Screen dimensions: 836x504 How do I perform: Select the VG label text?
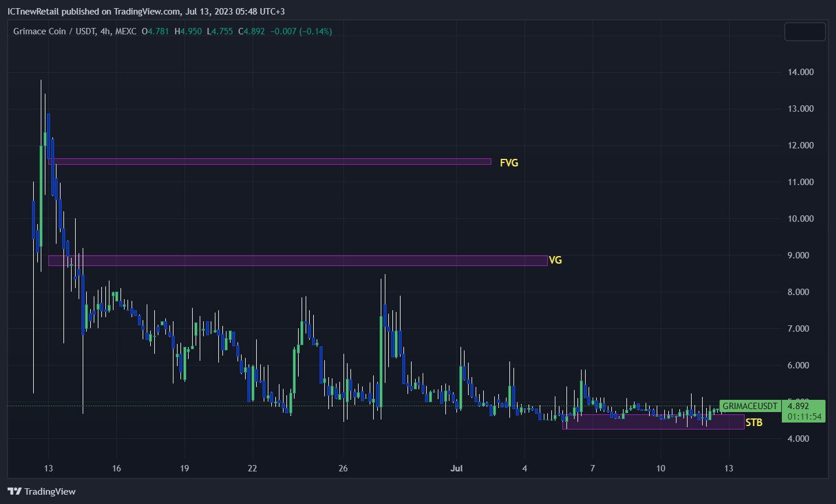coord(555,260)
